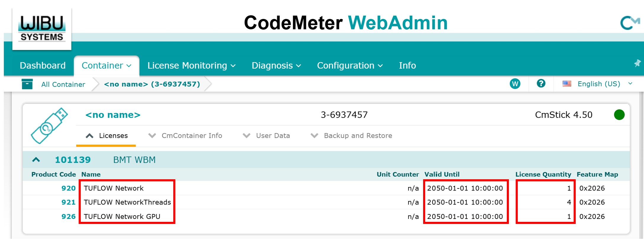
Task: Go to the Info menu item
Action: pos(407,65)
